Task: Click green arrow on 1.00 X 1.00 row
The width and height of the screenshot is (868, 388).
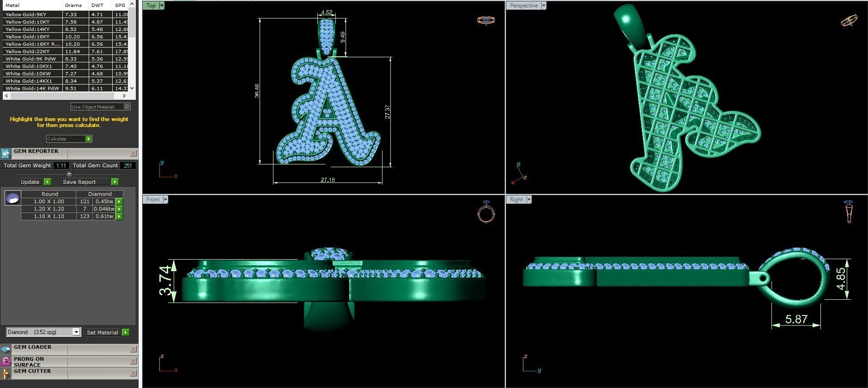Action: click(x=119, y=202)
